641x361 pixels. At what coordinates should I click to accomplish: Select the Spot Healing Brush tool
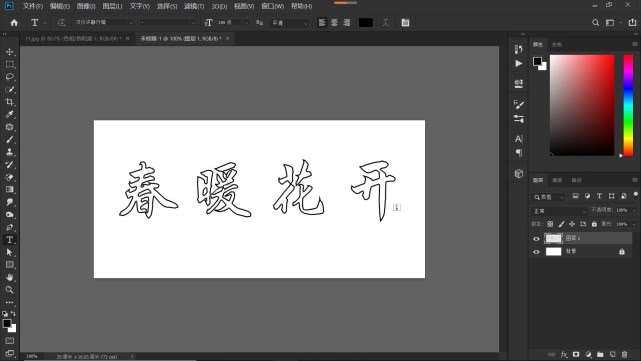pyautogui.click(x=9, y=127)
